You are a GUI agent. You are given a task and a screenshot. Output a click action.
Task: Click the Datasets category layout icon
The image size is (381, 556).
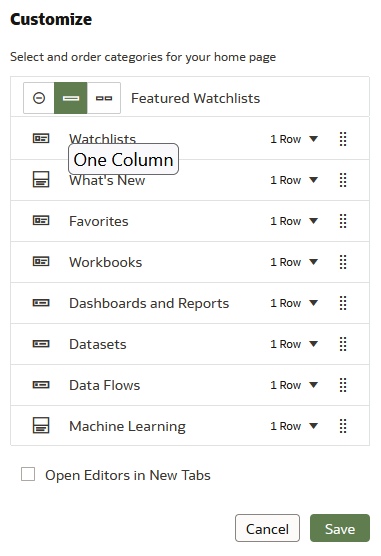coord(41,344)
